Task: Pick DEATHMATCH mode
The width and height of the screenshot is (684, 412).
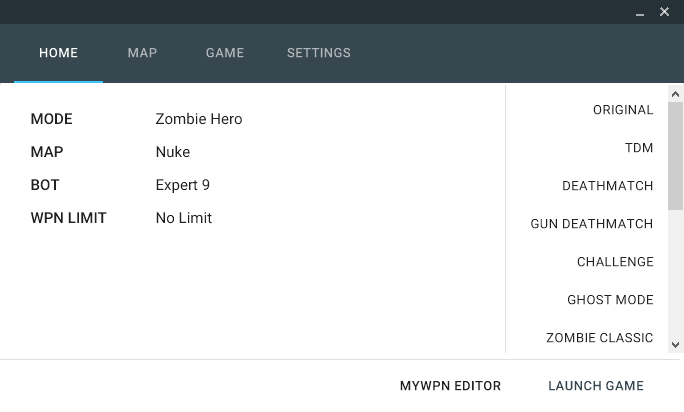Action: tap(607, 186)
